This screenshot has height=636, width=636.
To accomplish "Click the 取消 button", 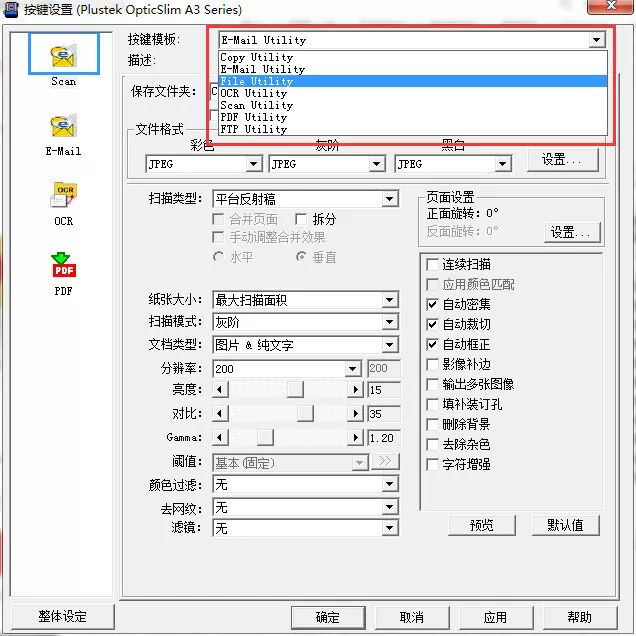I will 412,617.
